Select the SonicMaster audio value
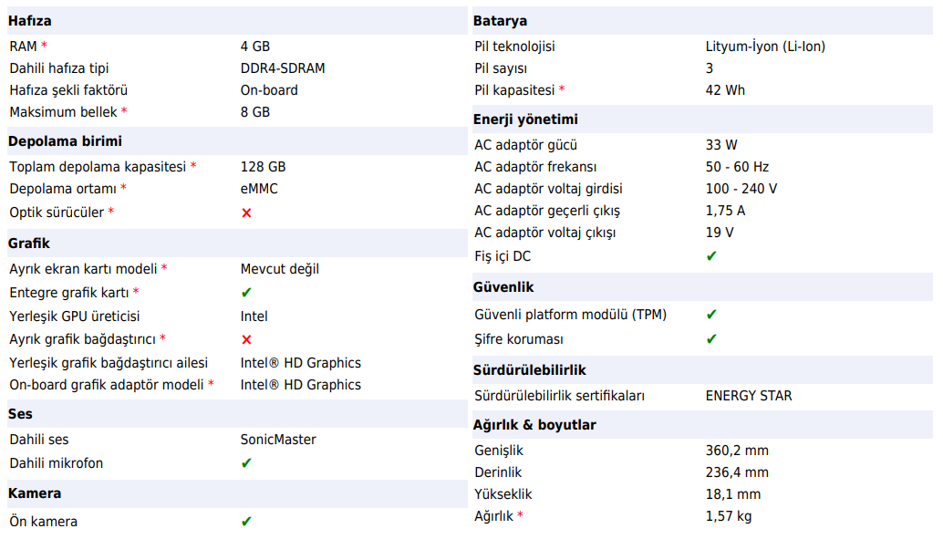Screen dimensions: 943x560 click(278, 440)
